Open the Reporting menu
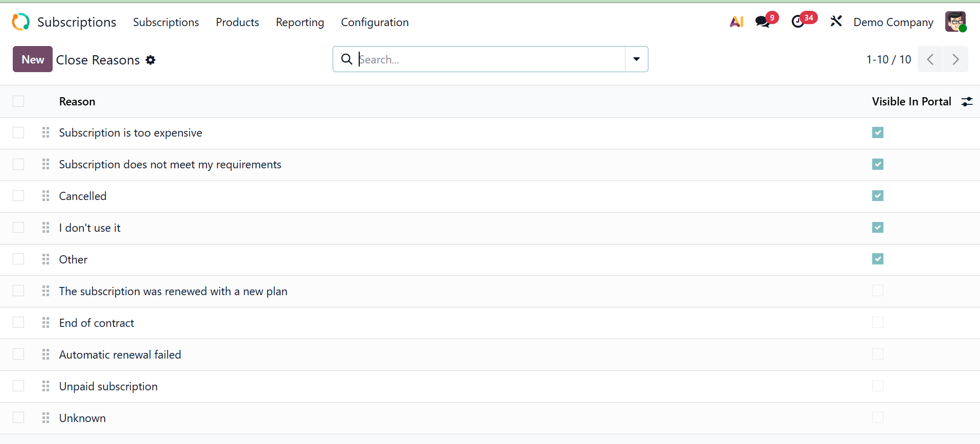This screenshot has width=980, height=444. (x=300, y=23)
